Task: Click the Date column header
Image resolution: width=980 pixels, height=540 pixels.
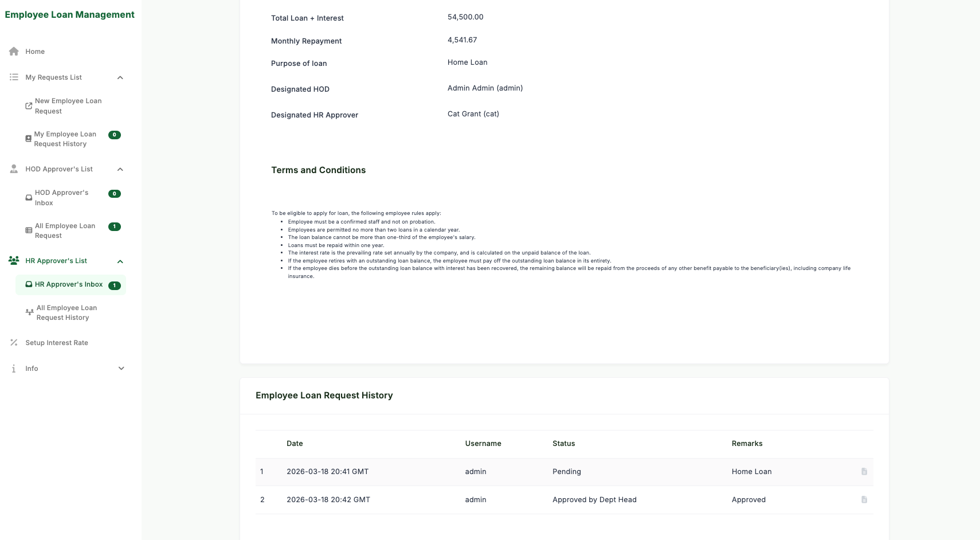Action: click(295, 444)
